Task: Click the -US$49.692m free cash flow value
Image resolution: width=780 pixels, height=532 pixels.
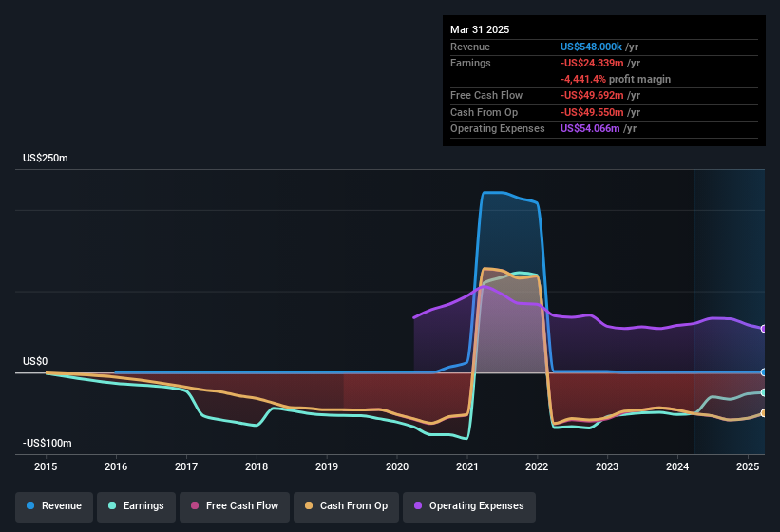Action: (592, 95)
